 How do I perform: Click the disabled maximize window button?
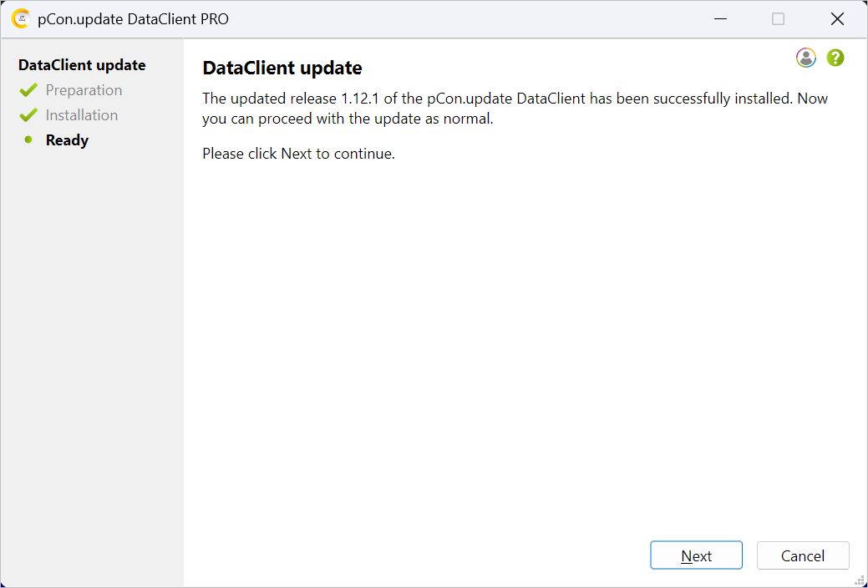779,19
